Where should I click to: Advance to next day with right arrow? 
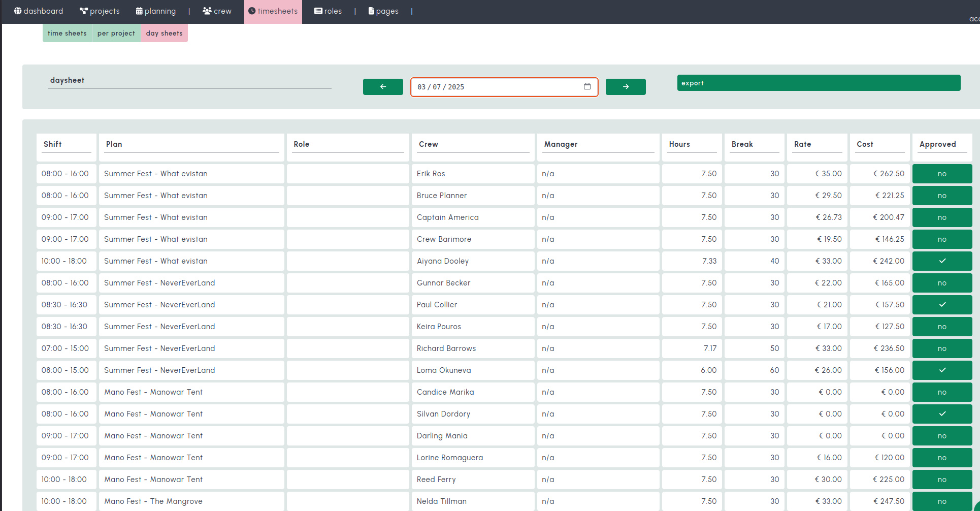625,87
